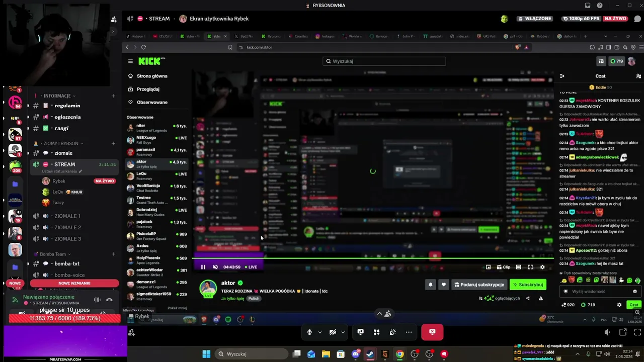Click the green Subskrybuj button
644x362 pixels.
(528, 285)
